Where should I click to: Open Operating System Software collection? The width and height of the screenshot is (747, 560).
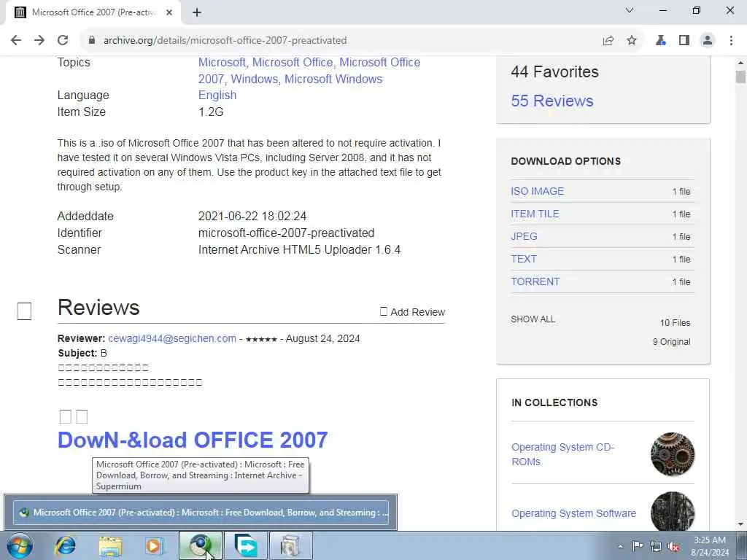pos(573,513)
